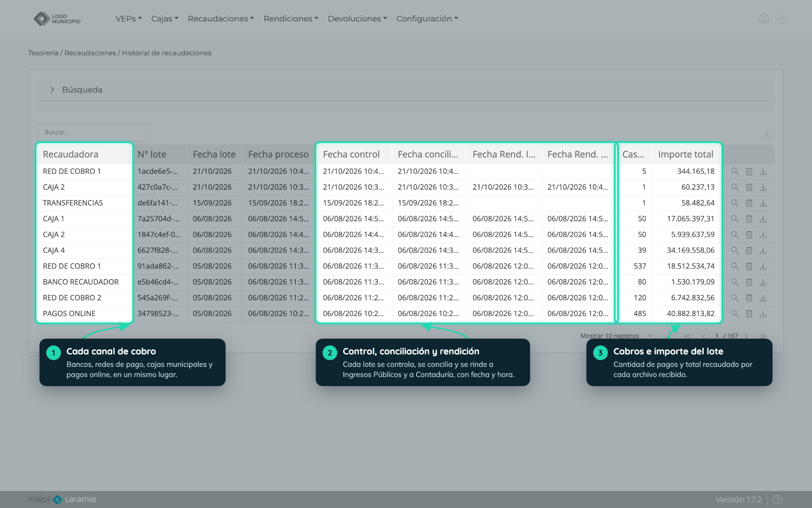Delete lote with importe 5.939.637,59
This screenshot has width=812, height=508.
pos(749,235)
